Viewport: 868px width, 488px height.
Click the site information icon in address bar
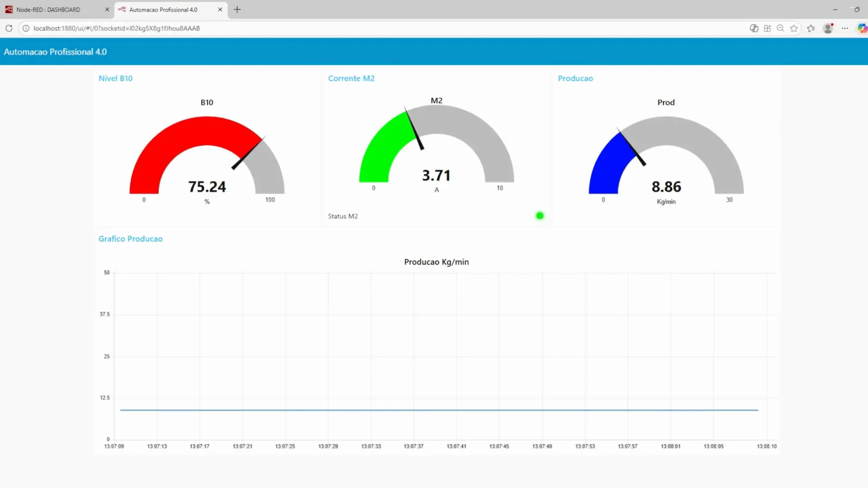26,28
